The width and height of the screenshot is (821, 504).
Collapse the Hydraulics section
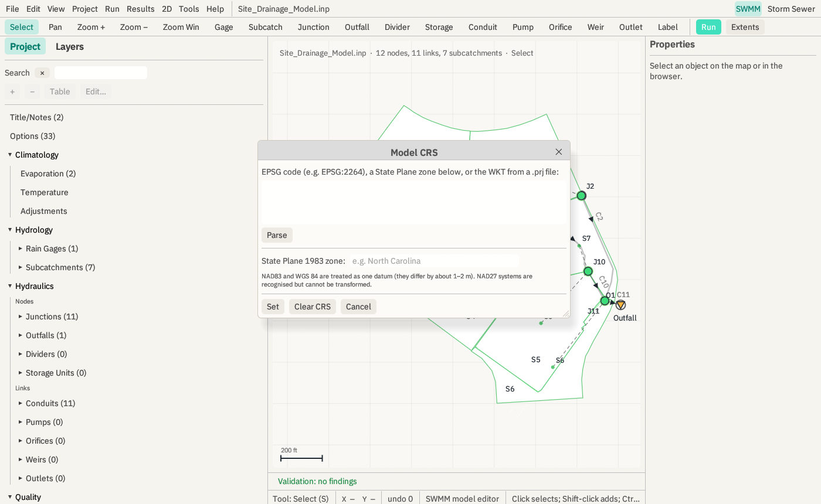pos(10,286)
